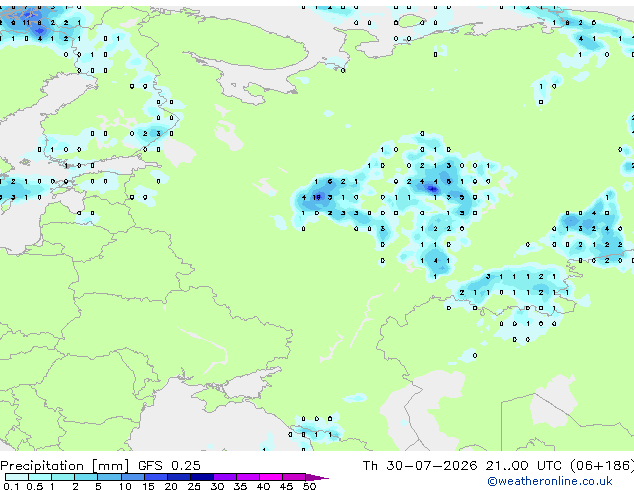Click the 0.5–1 mm legend color box

(40, 477)
